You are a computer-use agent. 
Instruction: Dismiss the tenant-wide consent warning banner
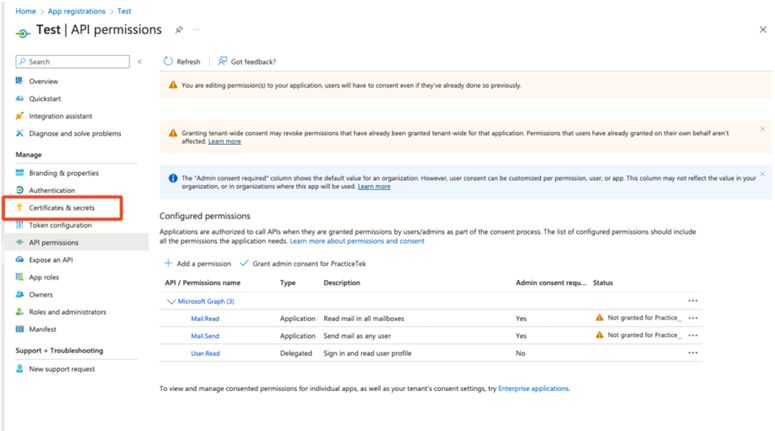pyautogui.click(x=762, y=129)
